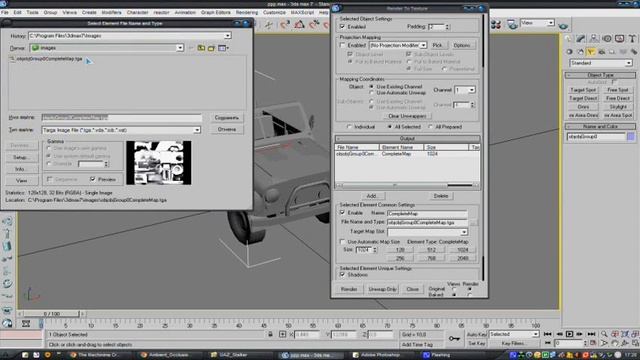Open the view menu icon in file dialog
The width and height of the screenshot is (640, 360).
(223, 48)
